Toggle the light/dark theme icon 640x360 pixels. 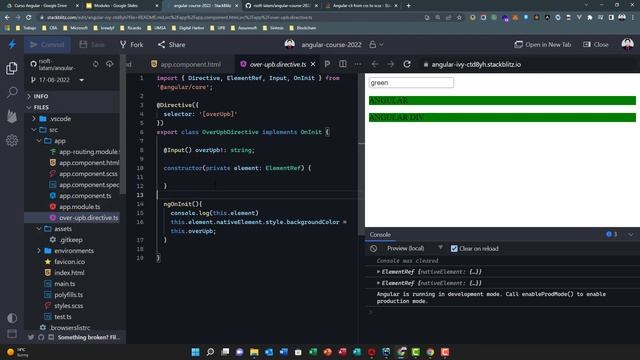click(12, 318)
